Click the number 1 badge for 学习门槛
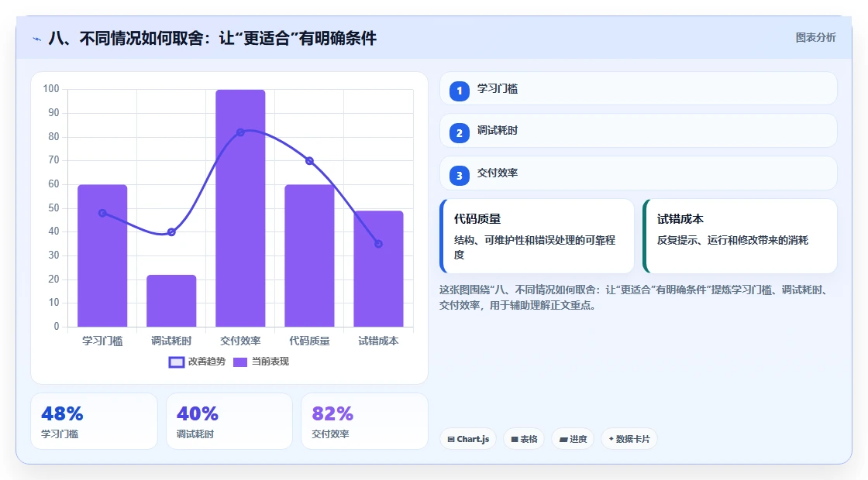The image size is (868, 480). coord(459,91)
